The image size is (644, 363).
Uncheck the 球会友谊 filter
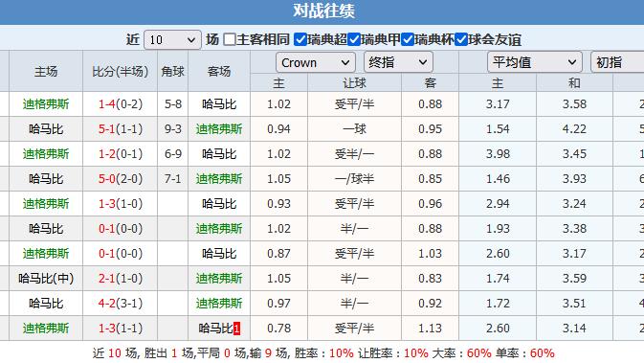(461, 40)
